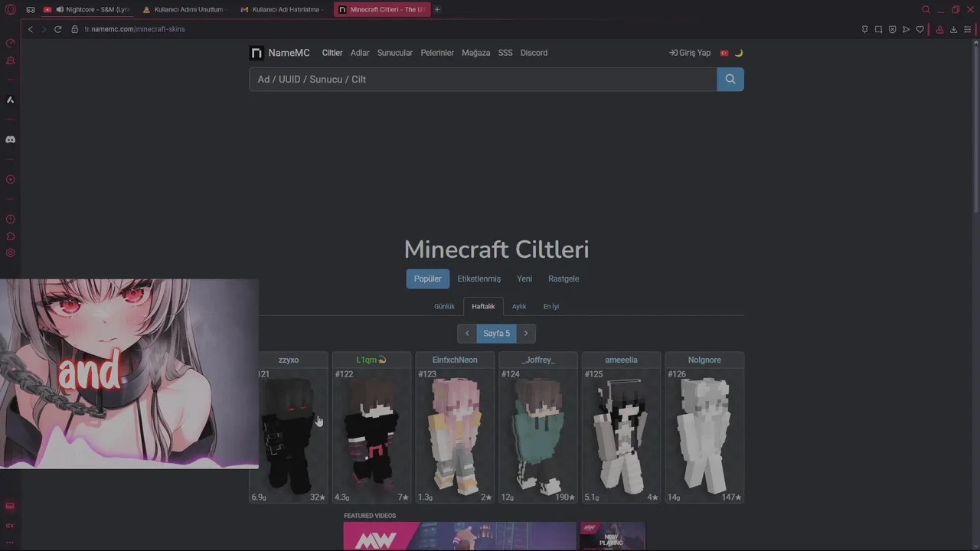
Task: Open Adlar in the NameMC navbar
Action: (x=360, y=53)
